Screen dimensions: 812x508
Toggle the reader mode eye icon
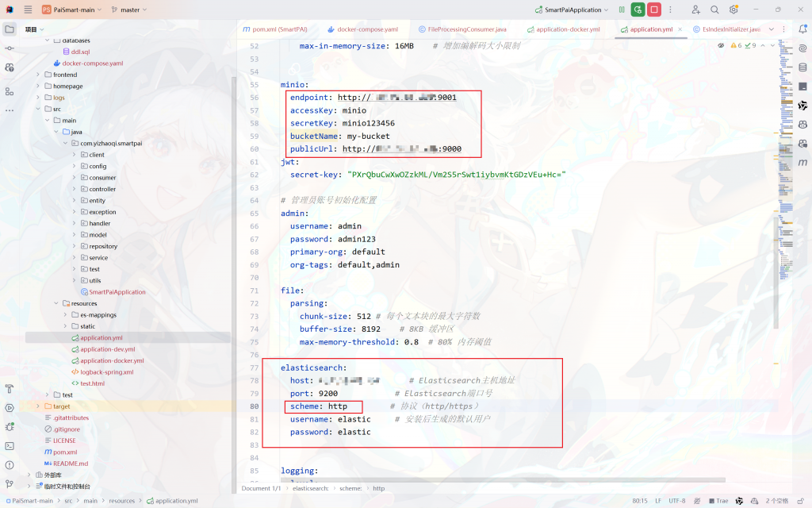pos(721,45)
